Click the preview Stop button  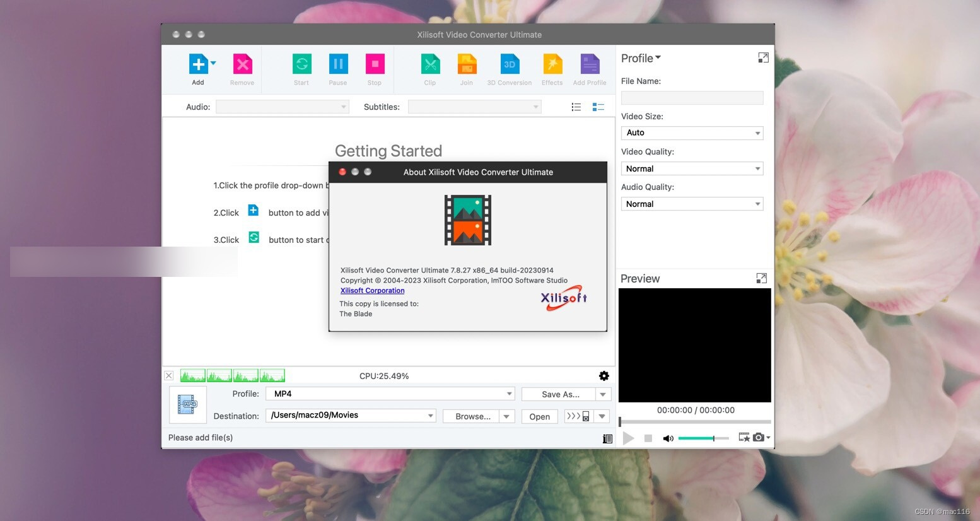[648, 438]
